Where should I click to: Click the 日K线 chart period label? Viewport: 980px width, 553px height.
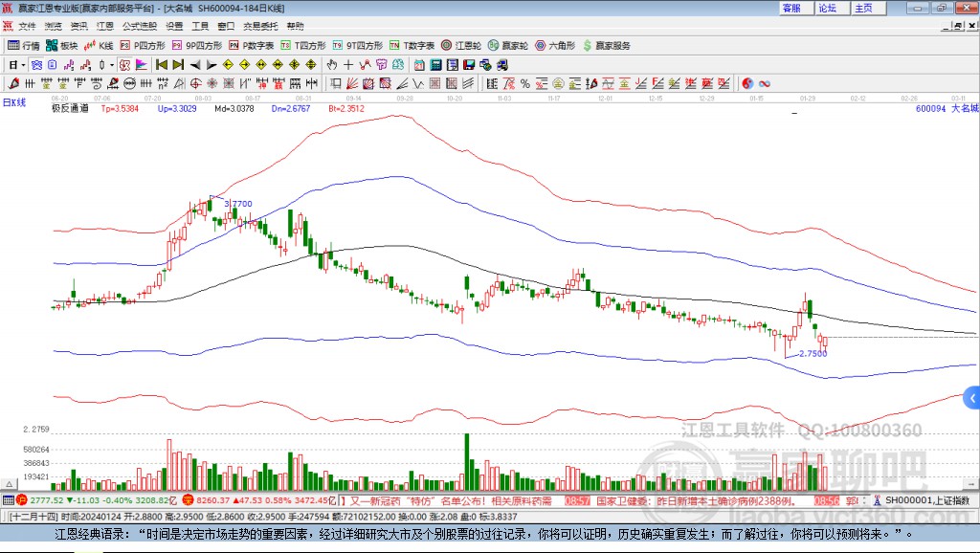pyautogui.click(x=14, y=101)
